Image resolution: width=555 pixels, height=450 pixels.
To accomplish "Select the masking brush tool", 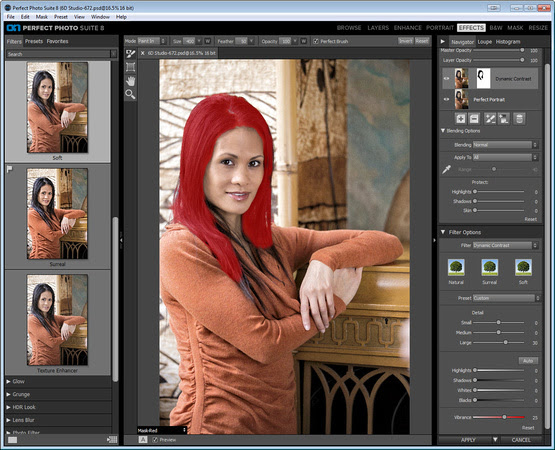I will point(131,54).
